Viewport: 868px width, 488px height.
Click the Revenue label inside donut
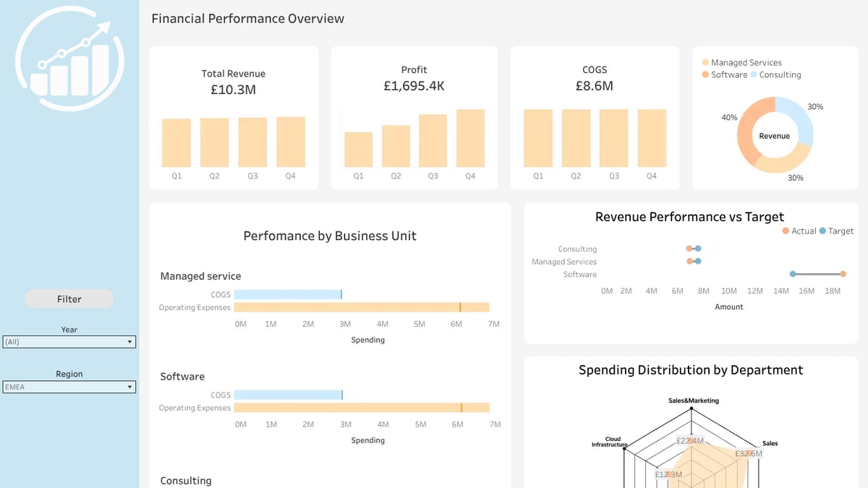pos(775,136)
